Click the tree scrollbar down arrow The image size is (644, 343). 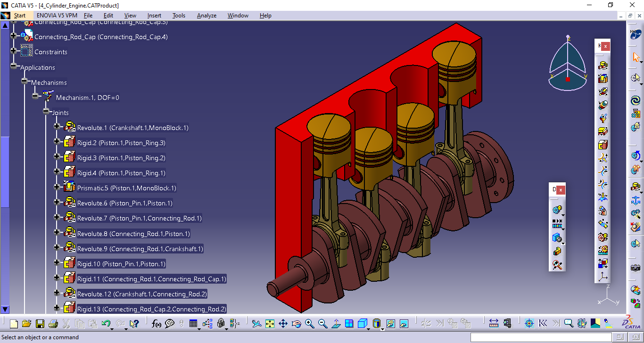[x=5, y=310]
